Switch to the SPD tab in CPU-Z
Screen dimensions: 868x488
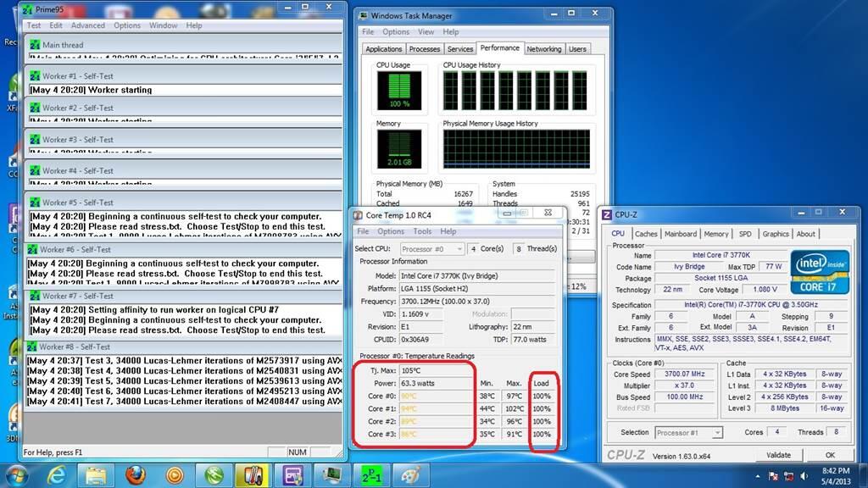click(745, 234)
